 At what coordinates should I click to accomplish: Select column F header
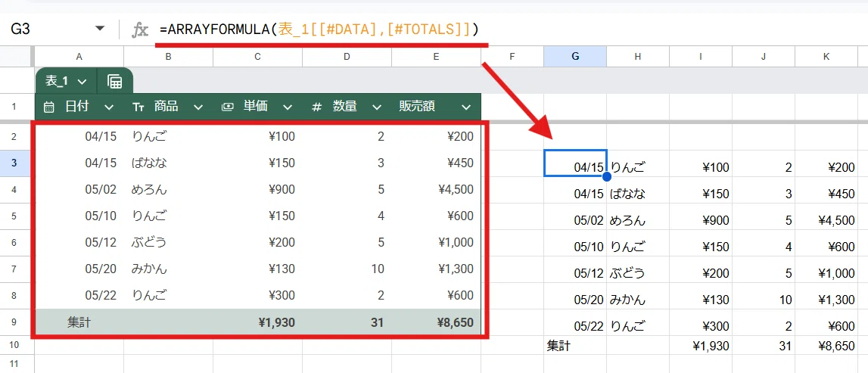tap(512, 56)
